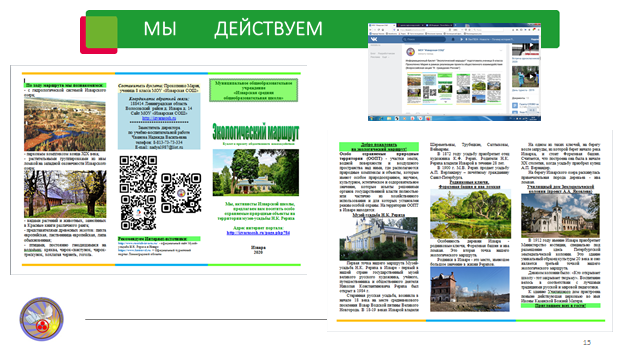Open the first booklet image in VK post

430,89
